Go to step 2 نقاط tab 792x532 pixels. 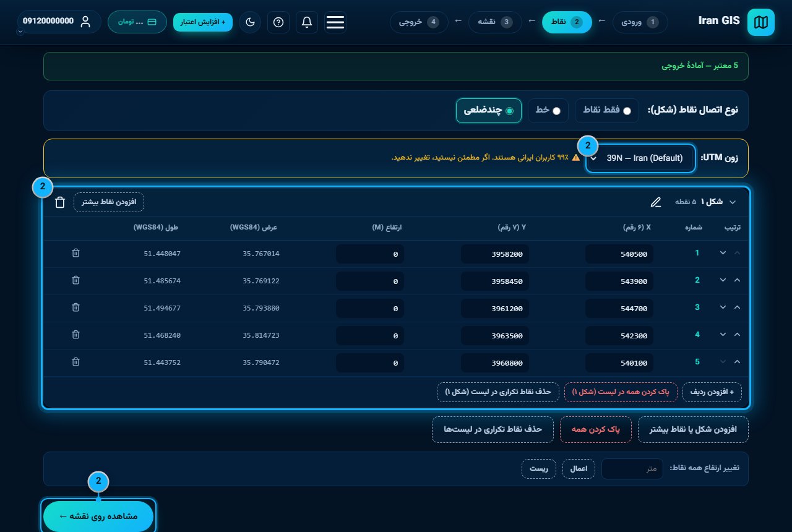pyautogui.click(x=567, y=22)
